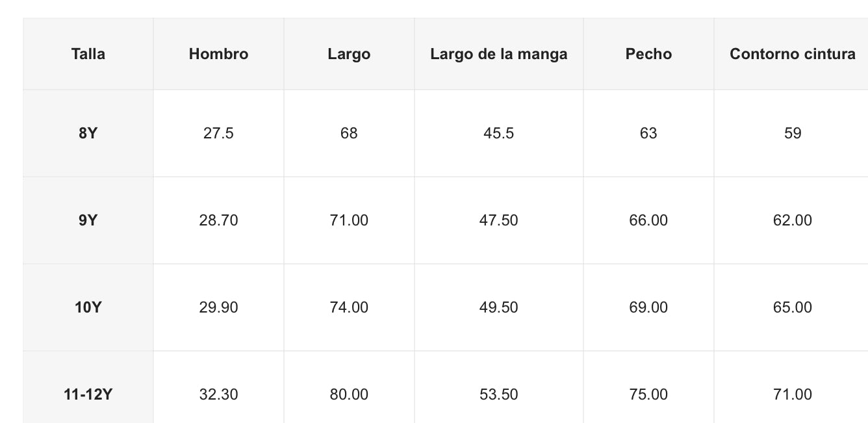The height and width of the screenshot is (423, 868).
Task: Click the 11-12Y size row label
Action: [x=88, y=394]
